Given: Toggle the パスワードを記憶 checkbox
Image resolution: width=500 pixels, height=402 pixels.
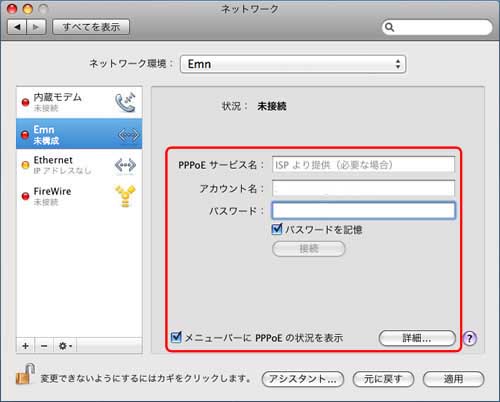Looking at the screenshot, I should (277, 229).
